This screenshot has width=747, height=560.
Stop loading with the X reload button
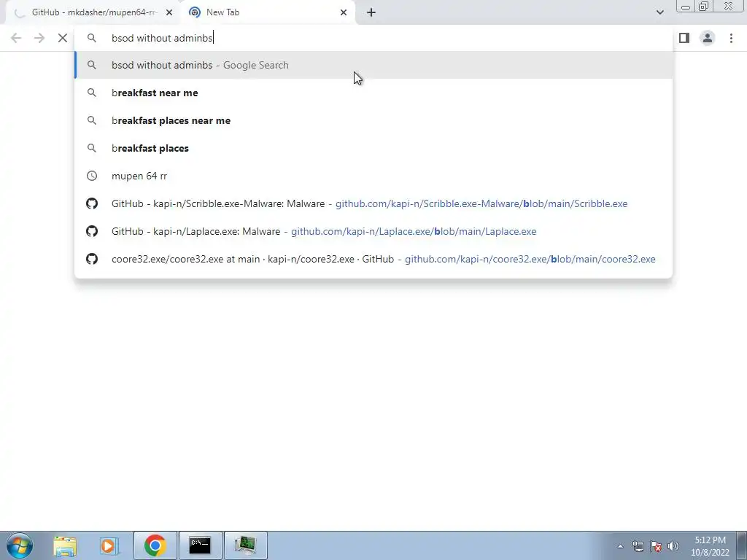pyautogui.click(x=63, y=38)
